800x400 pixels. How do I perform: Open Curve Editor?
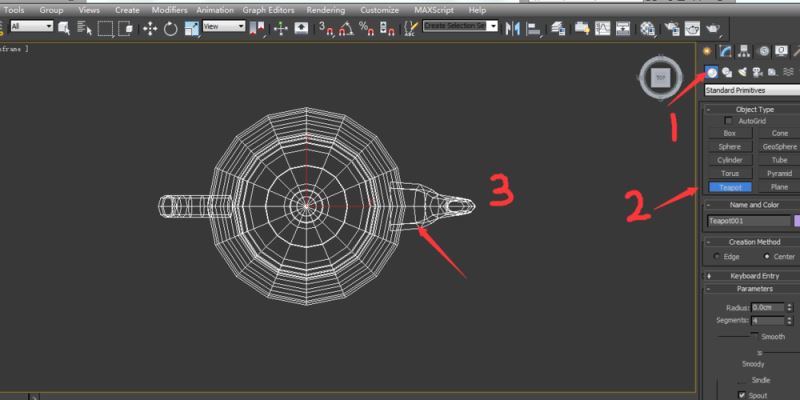[x=603, y=28]
